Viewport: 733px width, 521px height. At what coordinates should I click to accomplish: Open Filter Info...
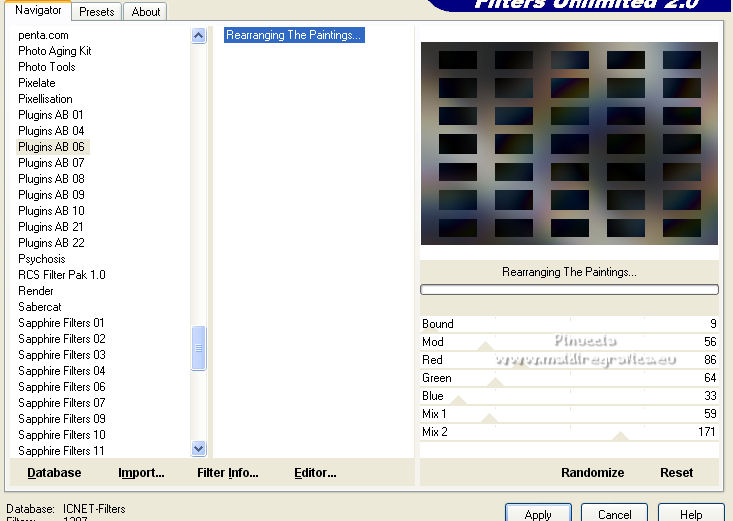click(x=228, y=473)
